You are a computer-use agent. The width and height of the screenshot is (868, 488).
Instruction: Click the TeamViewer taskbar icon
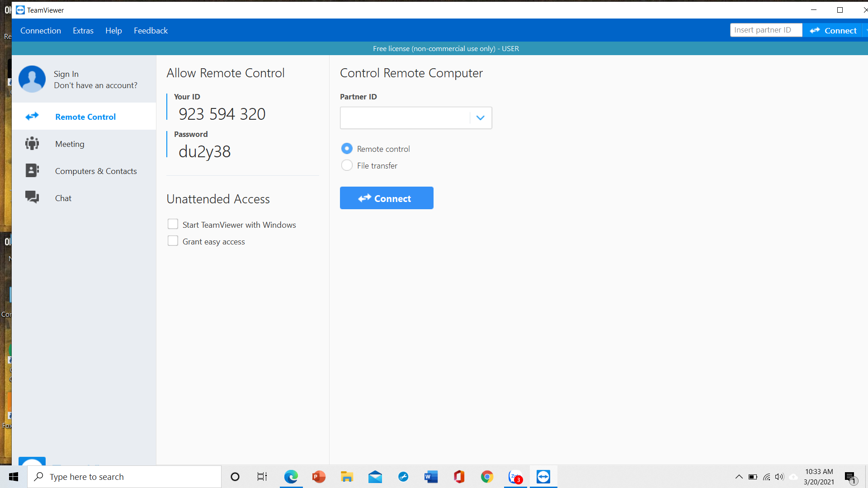click(x=543, y=477)
